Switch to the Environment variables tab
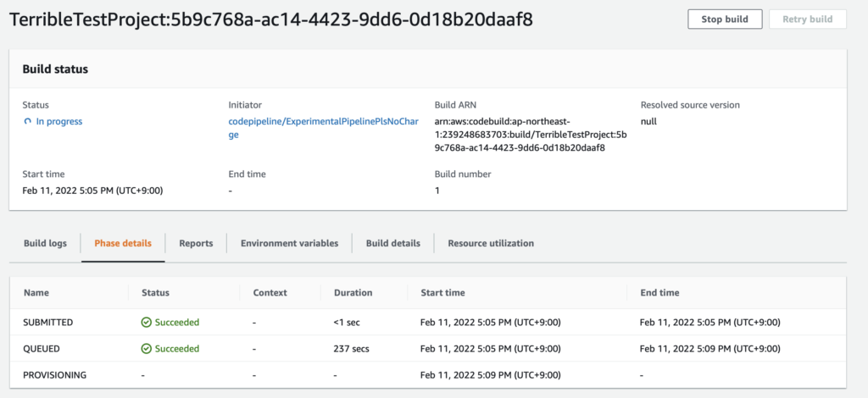The width and height of the screenshot is (868, 398). [x=289, y=243]
